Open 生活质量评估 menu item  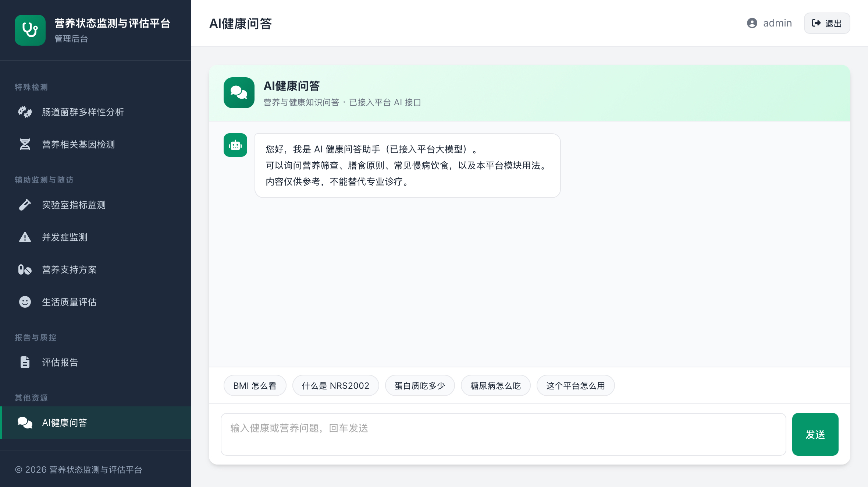click(96, 302)
